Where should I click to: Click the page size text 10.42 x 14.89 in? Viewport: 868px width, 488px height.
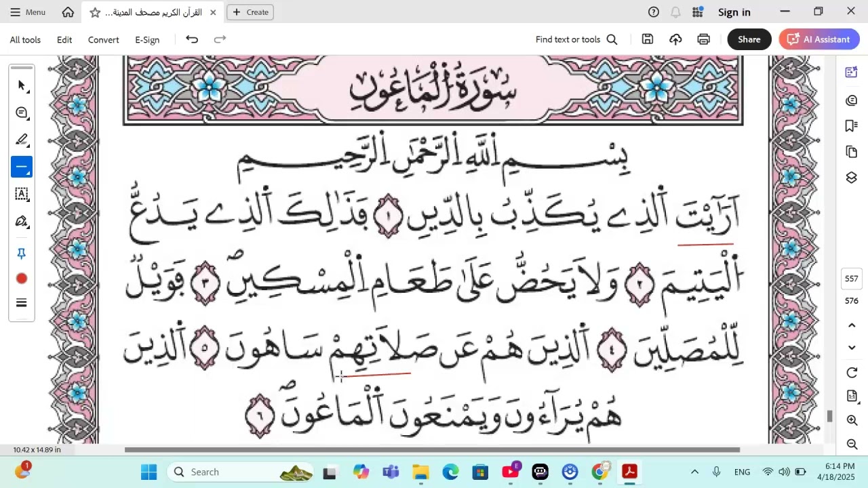pos(37,449)
